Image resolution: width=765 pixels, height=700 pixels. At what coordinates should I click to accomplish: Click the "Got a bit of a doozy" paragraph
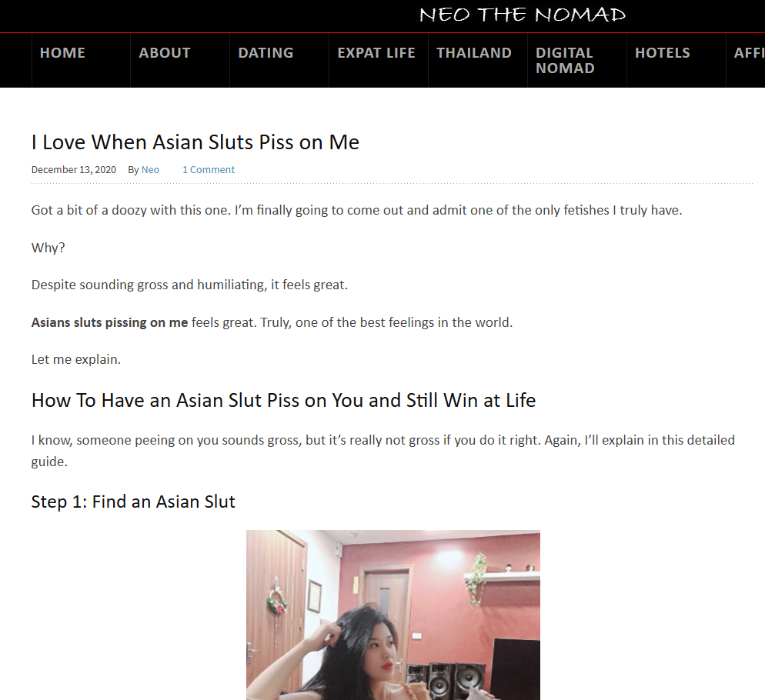356,210
